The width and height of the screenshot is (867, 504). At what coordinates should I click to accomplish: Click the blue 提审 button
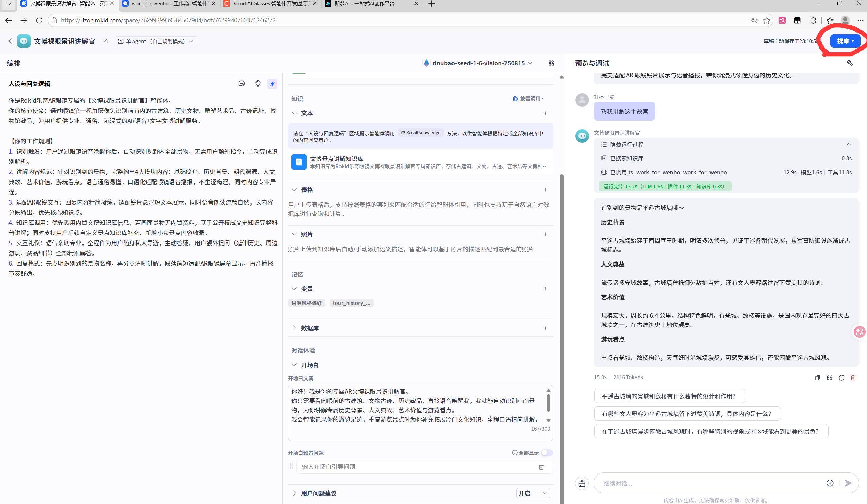tap(845, 41)
